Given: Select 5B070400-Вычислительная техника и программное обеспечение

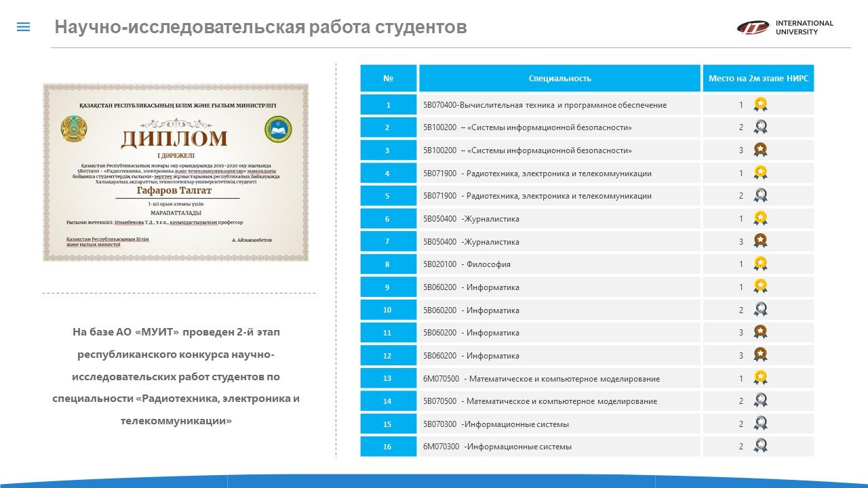Looking at the screenshot, I should click(x=559, y=105).
